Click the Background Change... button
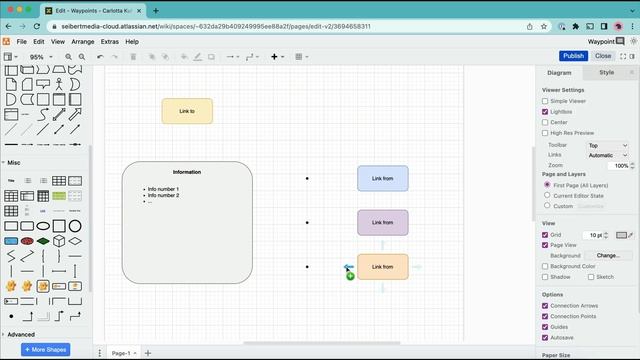 pos(608,256)
